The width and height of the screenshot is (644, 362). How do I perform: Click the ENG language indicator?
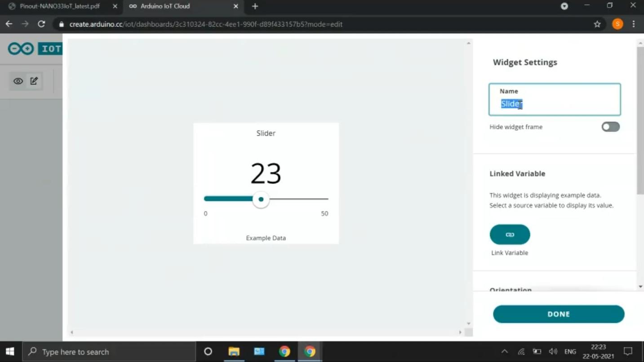[x=570, y=352]
